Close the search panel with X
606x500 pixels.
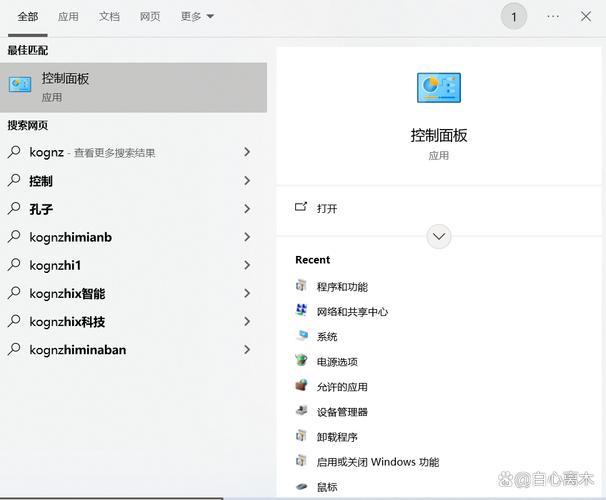[586, 16]
